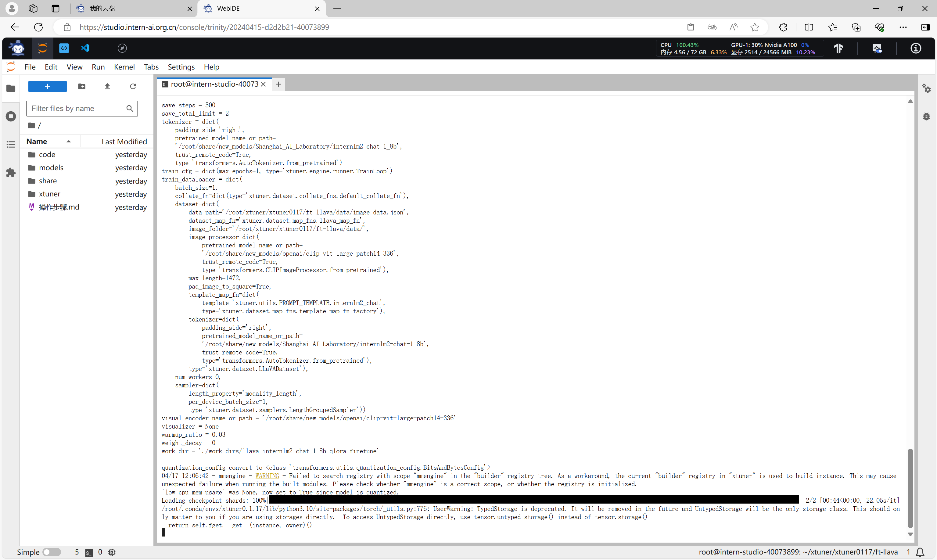Viewport: 937px width, 560px height.
Task: Click the compass explorer icon in top bar
Action: [122, 48]
